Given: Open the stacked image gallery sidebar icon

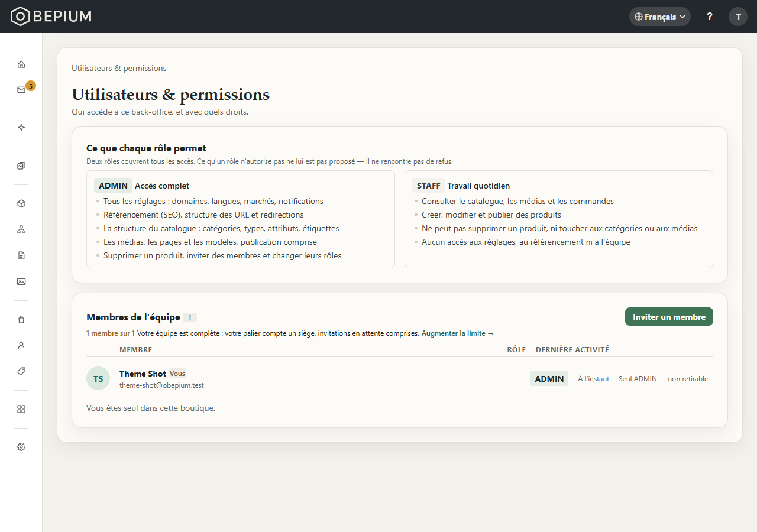Looking at the screenshot, I should [x=21, y=166].
